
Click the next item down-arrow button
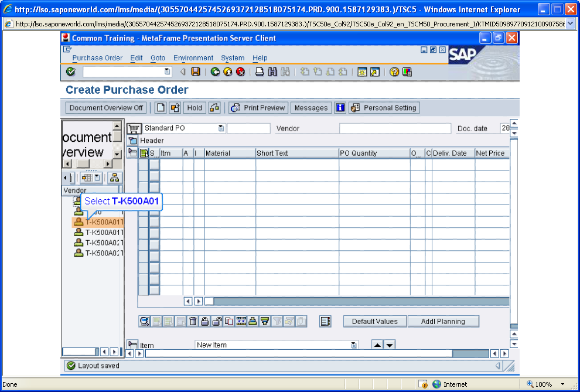click(389, 345)
